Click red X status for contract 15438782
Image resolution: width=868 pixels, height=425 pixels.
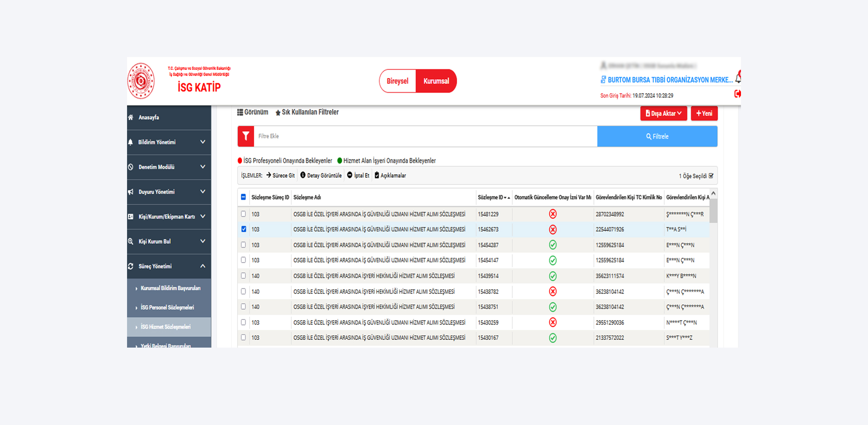pyautogui.click(x=552, y=291)
